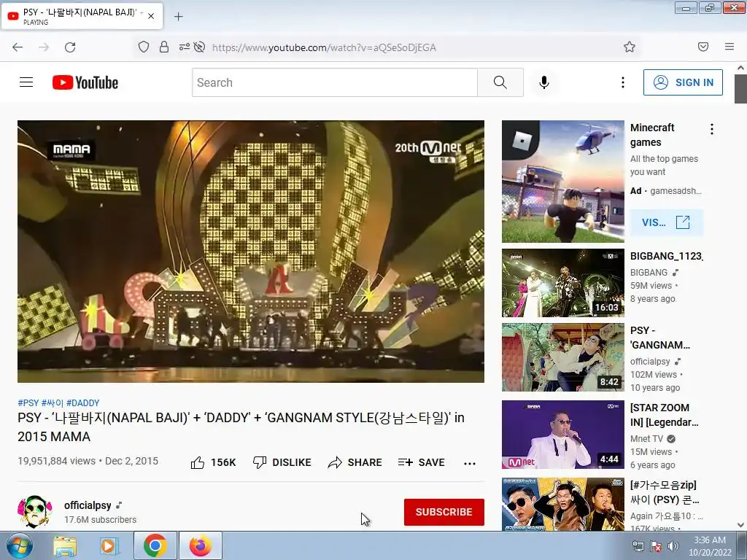
Task: Open the PSY GANGNAM STYLE suggested thumbnail
Action: pos(562,357)
